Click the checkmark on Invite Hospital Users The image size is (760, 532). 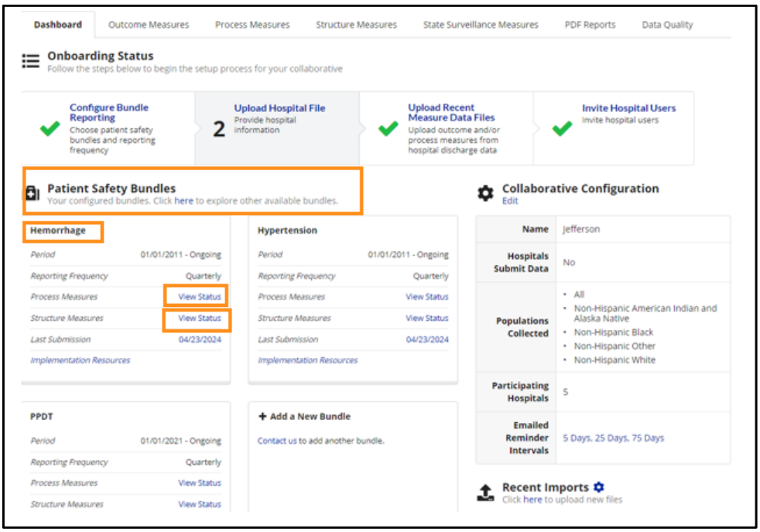click(x=562, y=127)
